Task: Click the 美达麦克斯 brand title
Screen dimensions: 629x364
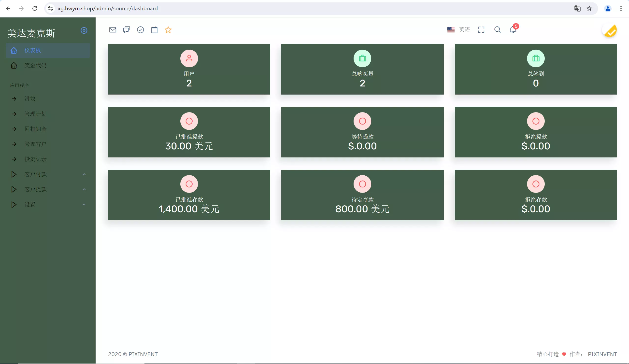Action: coord(31,33)
